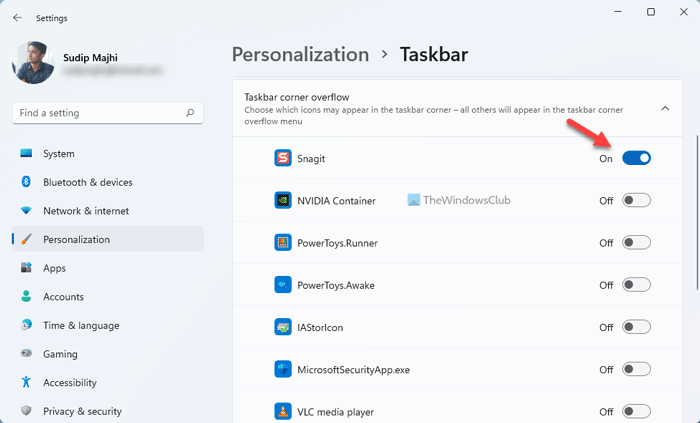This screenshot has width=700, height=423.
Task: Enable the NVIDIA Container toggle
Action: point(636,200)
